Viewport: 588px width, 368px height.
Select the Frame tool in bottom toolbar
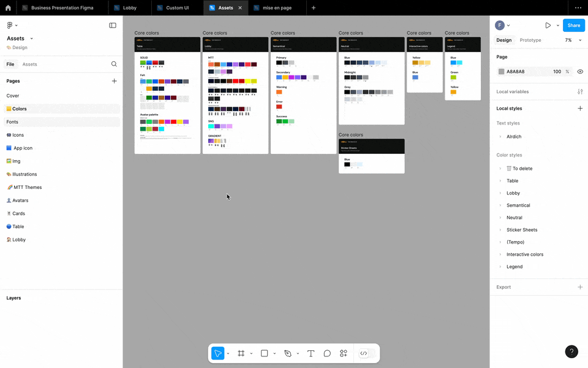241,353
